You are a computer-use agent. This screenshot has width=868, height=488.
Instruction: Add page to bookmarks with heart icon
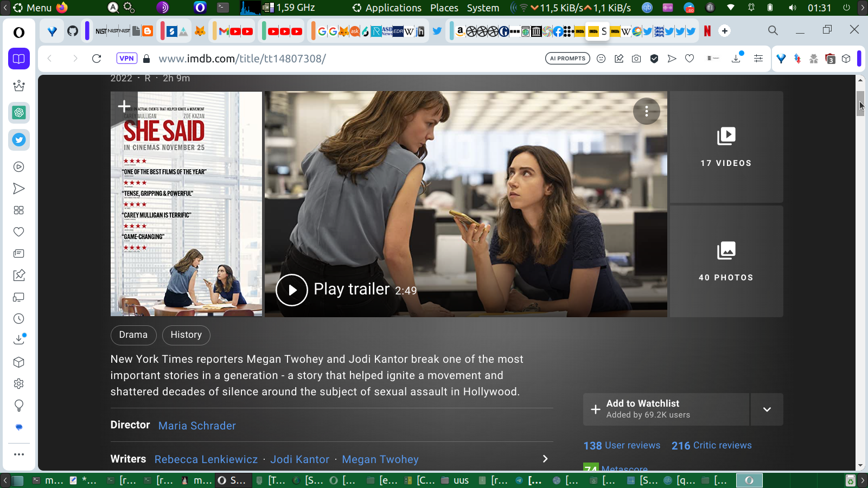coord(690,59)
